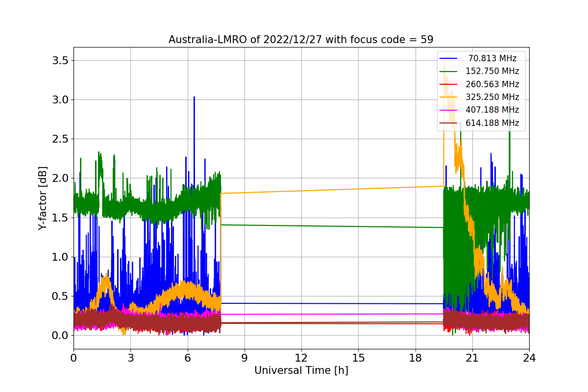Click the 260.563 MHz legend label
Screen dimensions: 588x392
click(492, 84)
